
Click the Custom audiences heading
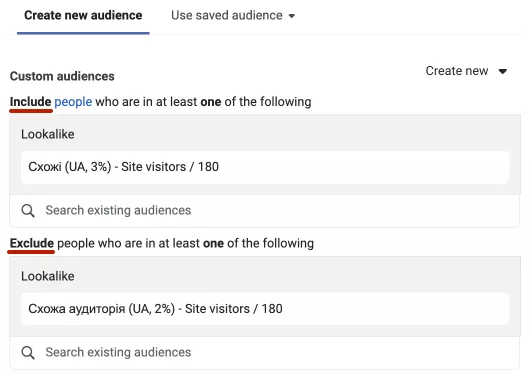tap(62, 76)
